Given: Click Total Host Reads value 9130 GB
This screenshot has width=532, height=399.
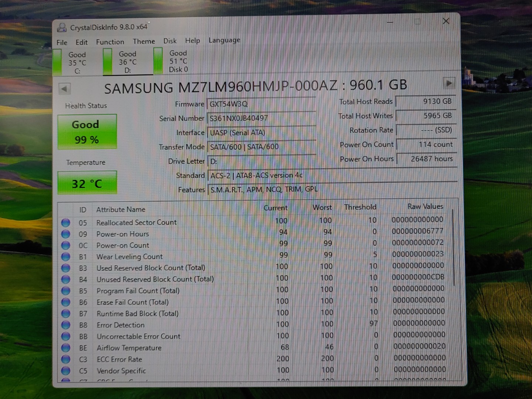Looking at the screenshot, I should [x=426, y=101].
